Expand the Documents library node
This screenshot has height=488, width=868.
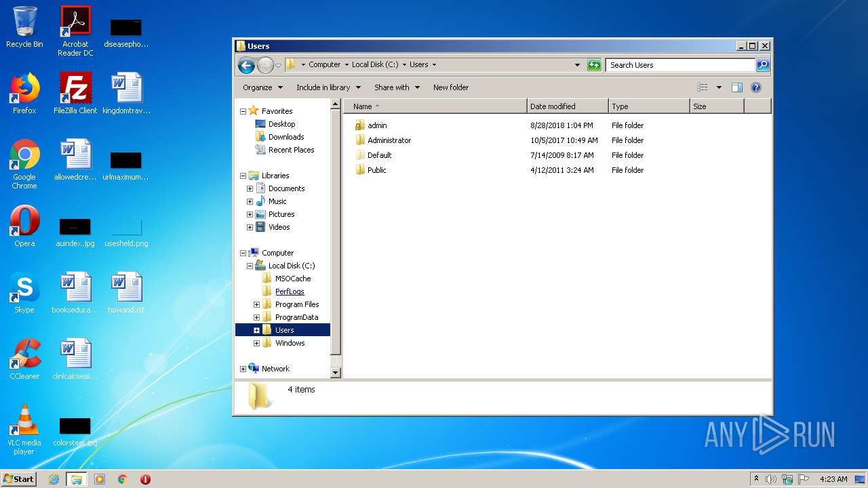point(250,188)
